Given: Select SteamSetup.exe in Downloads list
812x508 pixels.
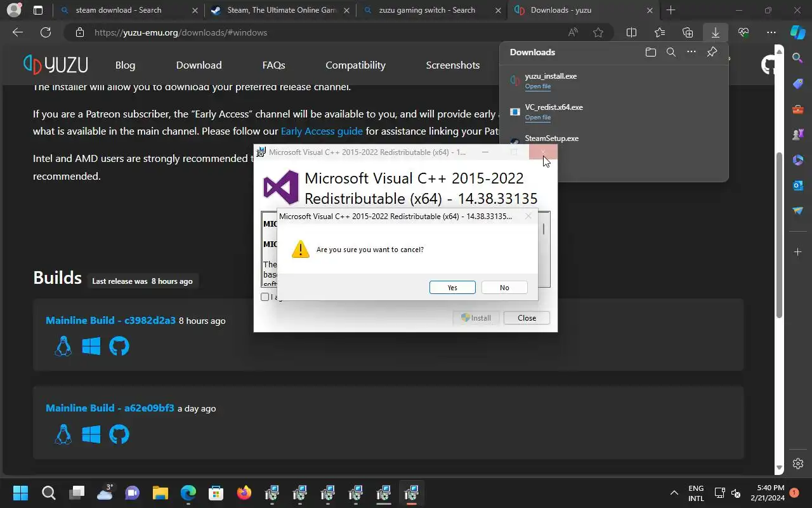Looking at the screenshot, I should tap(551, 138).
